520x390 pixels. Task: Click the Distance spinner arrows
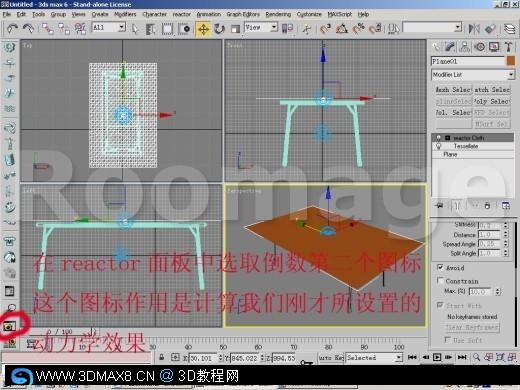point(506,235)
